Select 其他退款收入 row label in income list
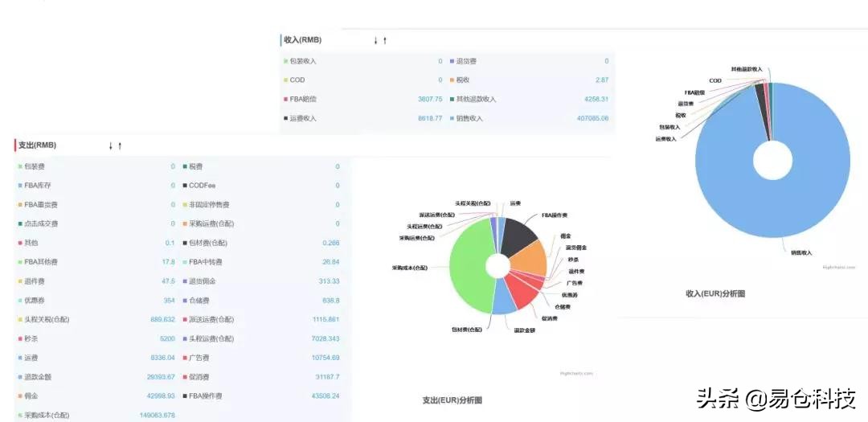868x422 pixels. point(477,100)
